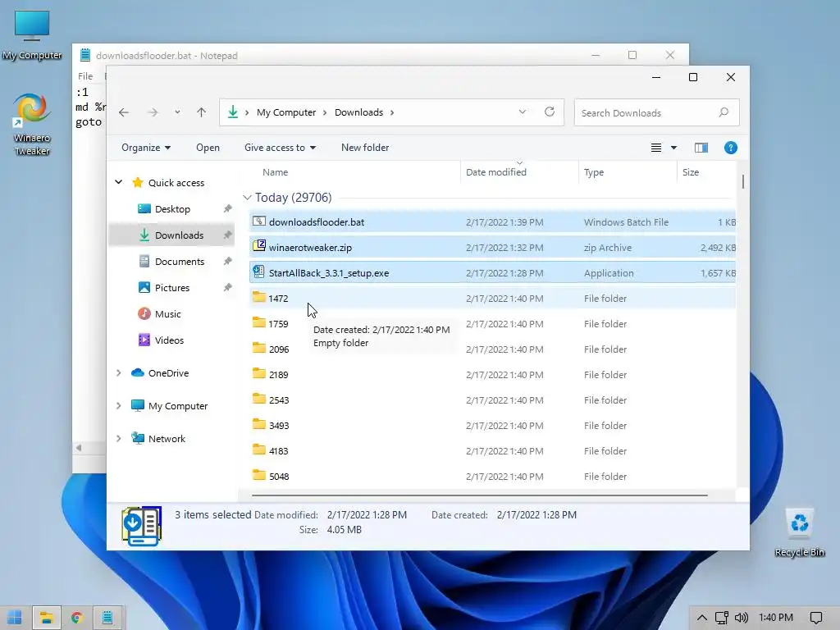Click the pin icon beside Pictures
This screenshot has height=630, width=840.
pos(228,288)
